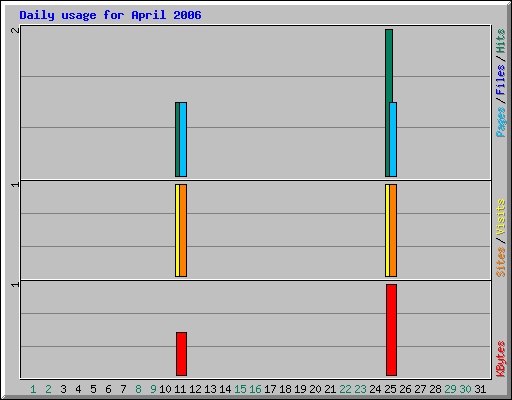Click the orange Sites bar for day 25
This screenshot has height=400, width=512.
tap(393, 230)
